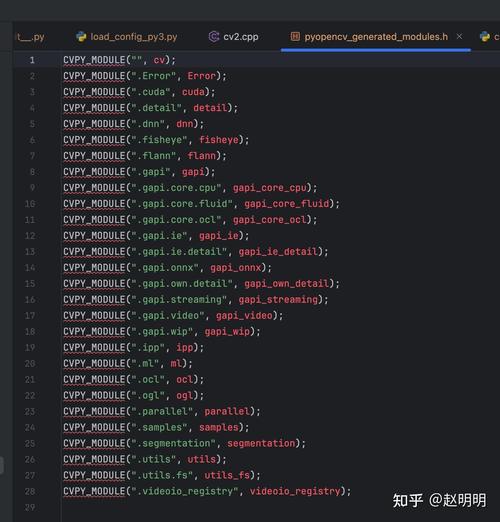Click gapi_wip identifier on line 18
Image resolution: width=500 pixels, height=522 pixels.
227,332
